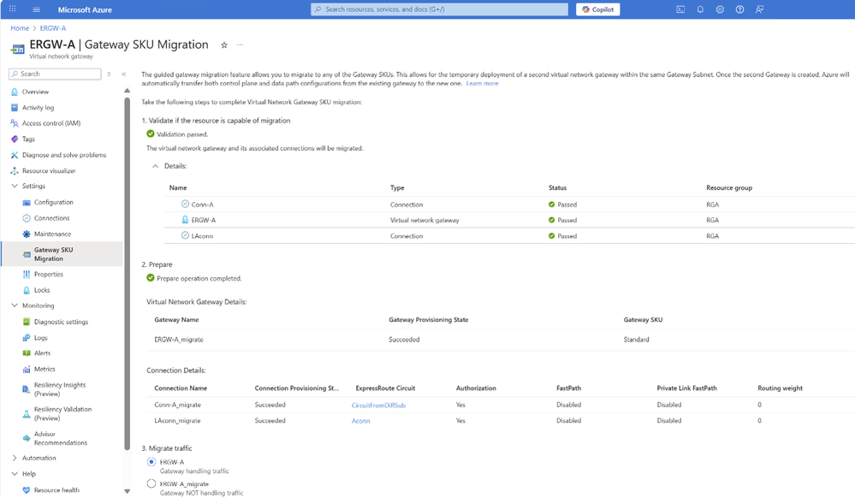Open the help question mark icon
This screenshot has width=855, height=504.
[739, 9]
